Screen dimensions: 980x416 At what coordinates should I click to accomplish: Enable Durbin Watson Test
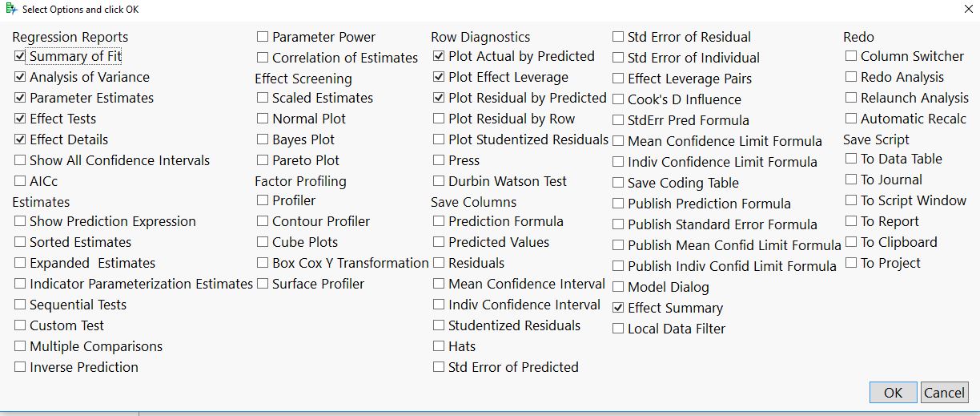click(439, 182)
